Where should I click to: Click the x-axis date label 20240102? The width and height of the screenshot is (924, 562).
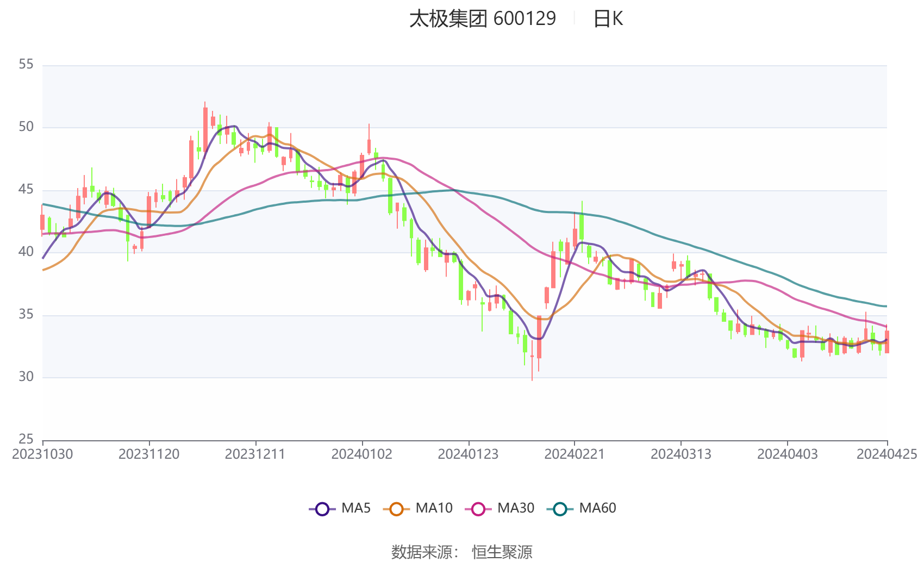coord(362,454)
